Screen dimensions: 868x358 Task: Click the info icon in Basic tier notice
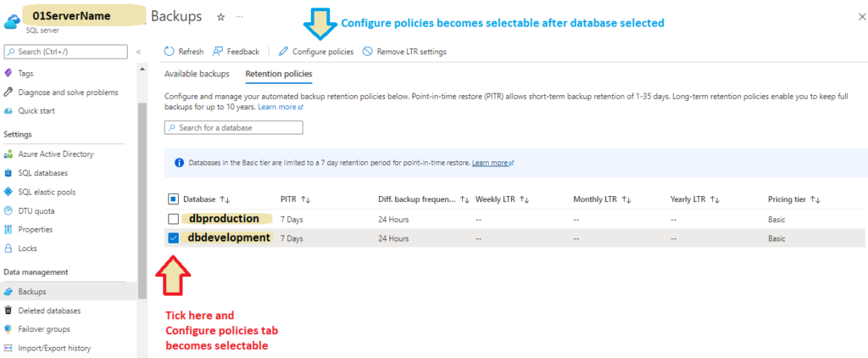coord(179,163)
